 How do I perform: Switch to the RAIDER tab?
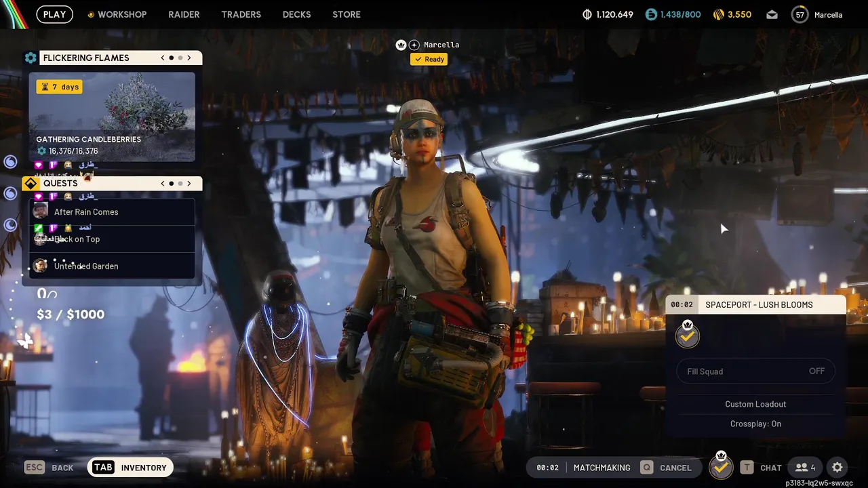pos(184,14)
